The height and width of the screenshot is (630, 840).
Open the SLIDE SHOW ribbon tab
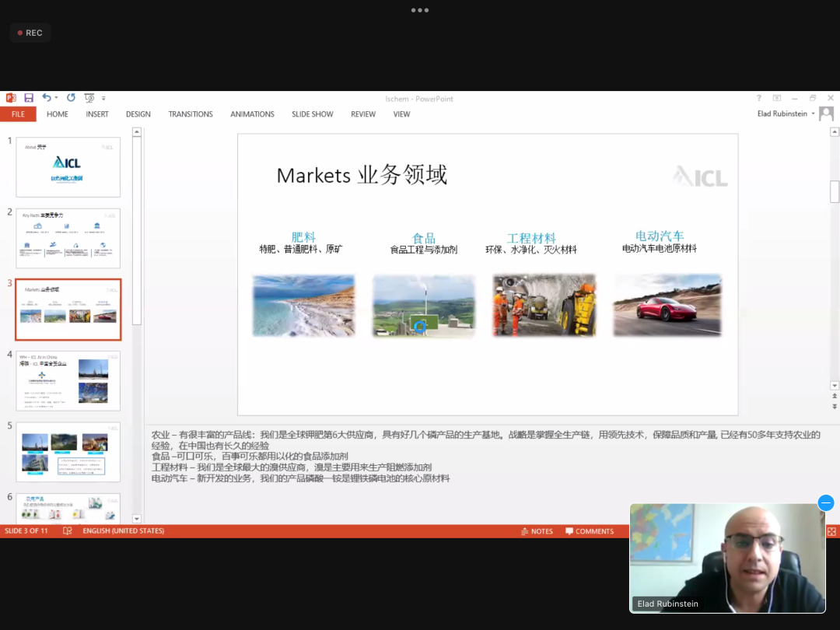(x=313, y=114)
